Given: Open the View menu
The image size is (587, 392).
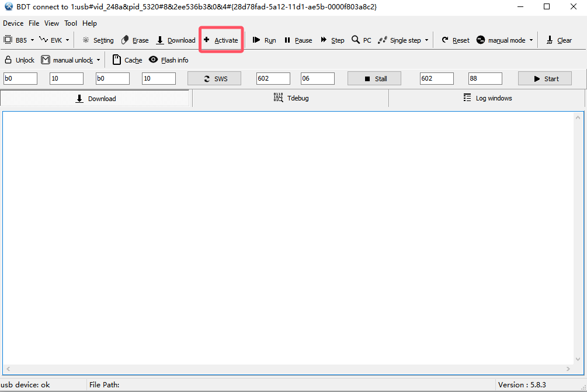Looking at the screenshot, I should pos(51,23).
